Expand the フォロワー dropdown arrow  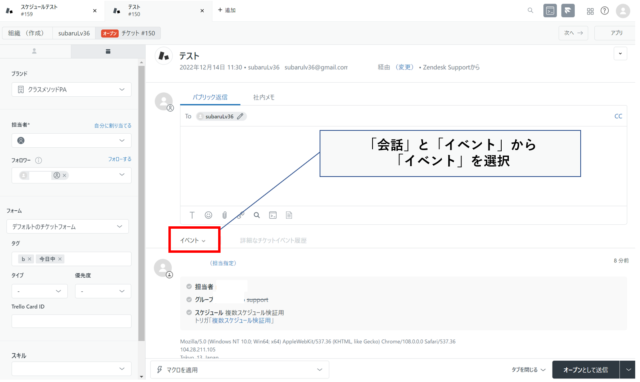pyautogui.click(x=122, y=175)
